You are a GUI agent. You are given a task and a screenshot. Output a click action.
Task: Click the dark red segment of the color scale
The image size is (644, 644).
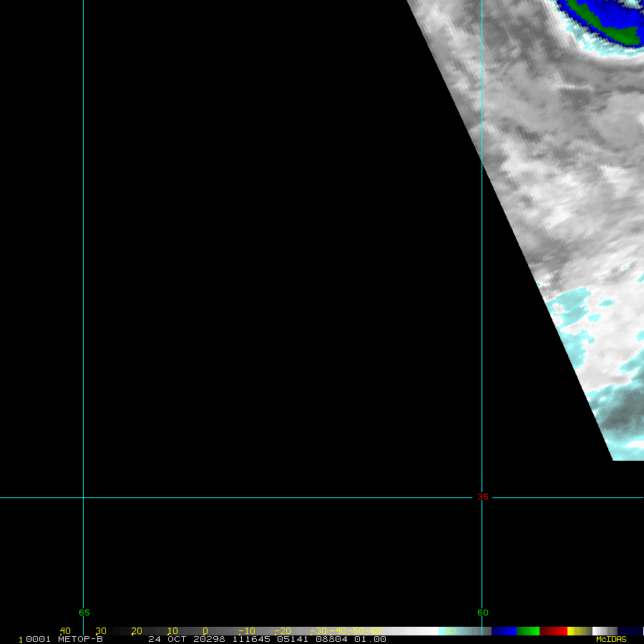[x=553, y=631]
